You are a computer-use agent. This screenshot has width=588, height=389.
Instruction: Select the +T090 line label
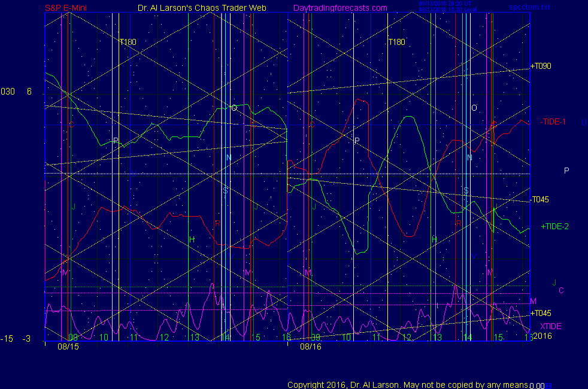(540, 66)
